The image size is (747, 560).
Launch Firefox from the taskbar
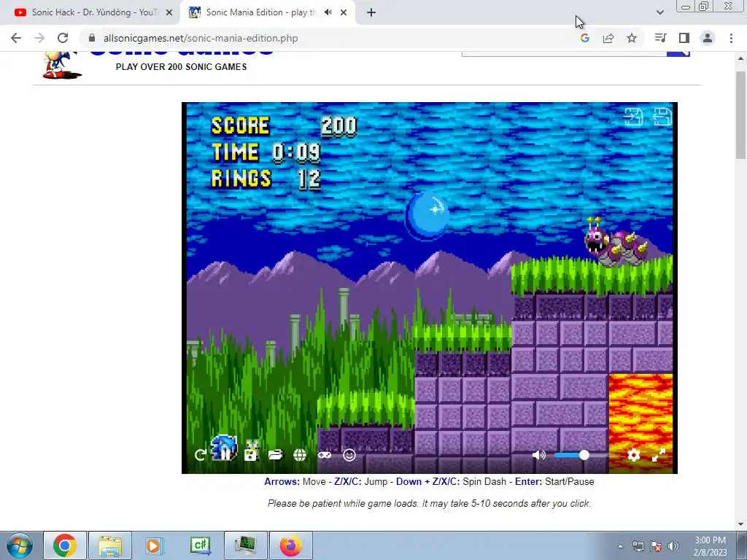click(x=290, y=545)
